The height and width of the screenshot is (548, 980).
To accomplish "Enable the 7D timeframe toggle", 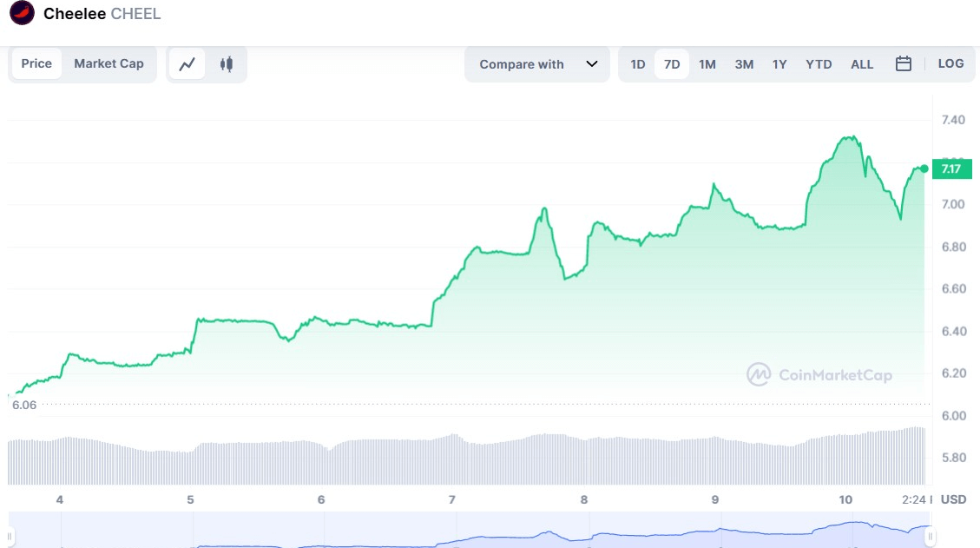I will (672, 63).
